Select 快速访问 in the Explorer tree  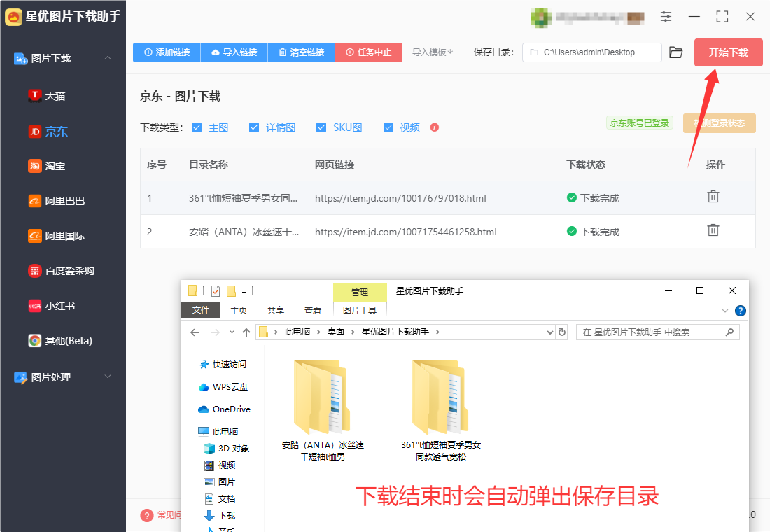(223, 365)
